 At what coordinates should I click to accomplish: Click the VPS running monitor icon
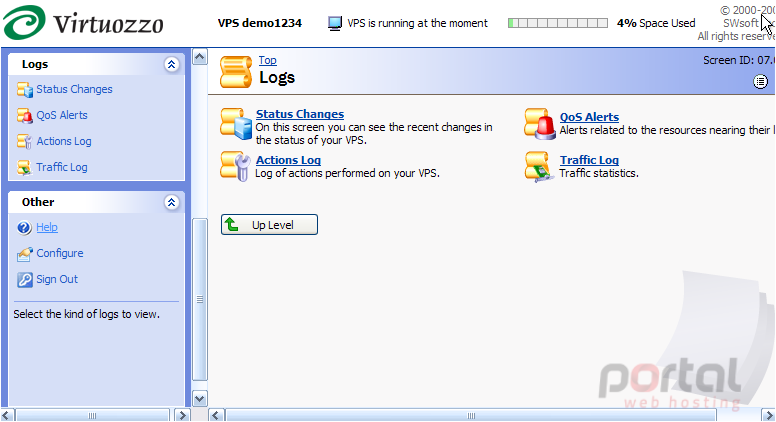tap(335, 23)
